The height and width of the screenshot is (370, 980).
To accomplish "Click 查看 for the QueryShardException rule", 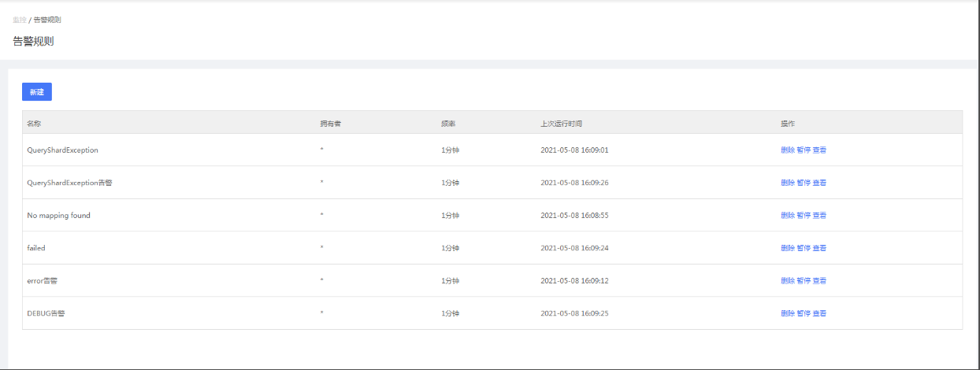I will point(819,150).
